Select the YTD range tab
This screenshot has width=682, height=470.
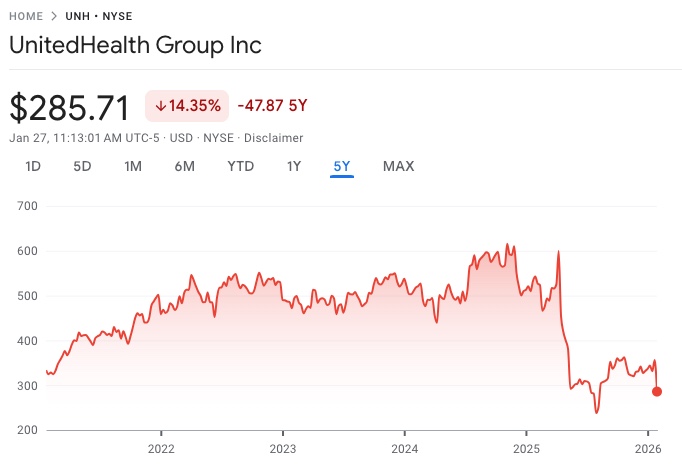pos(240,166)
